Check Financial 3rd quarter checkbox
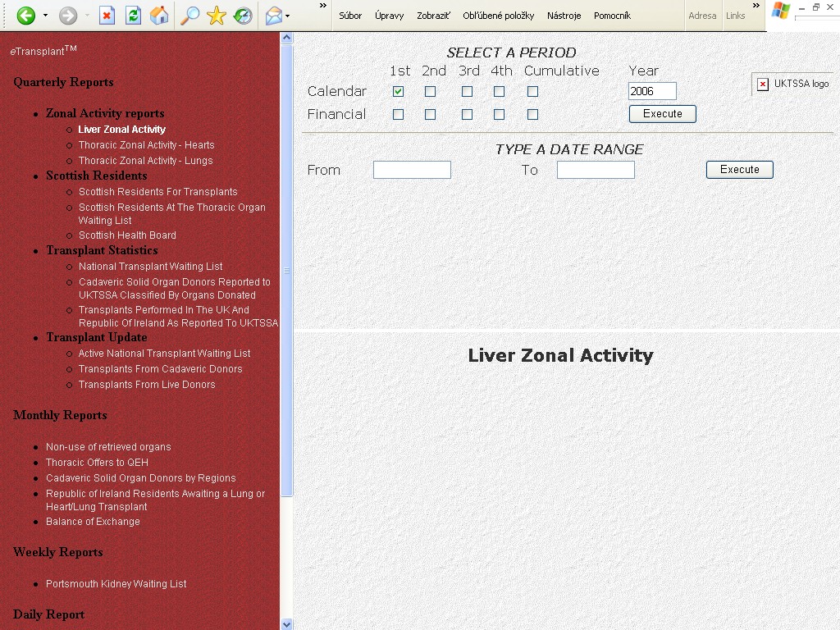Screen dimensions: 840x630 [x=467, y=115]
